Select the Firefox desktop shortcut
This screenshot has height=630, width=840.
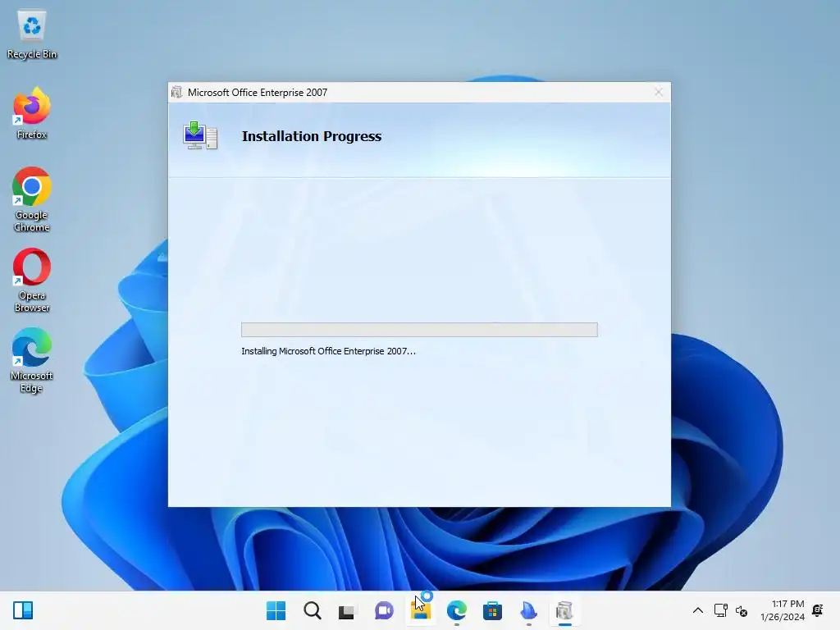pos(32,113)
